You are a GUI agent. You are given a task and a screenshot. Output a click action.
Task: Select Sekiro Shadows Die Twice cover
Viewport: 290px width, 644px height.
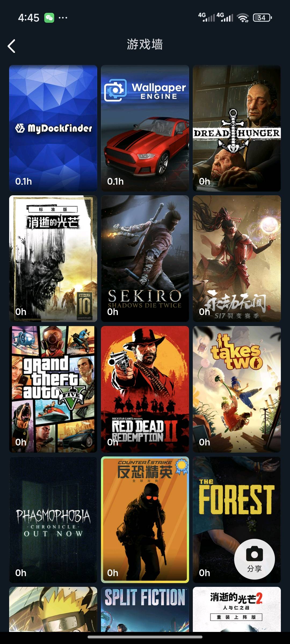pos(145,259)
